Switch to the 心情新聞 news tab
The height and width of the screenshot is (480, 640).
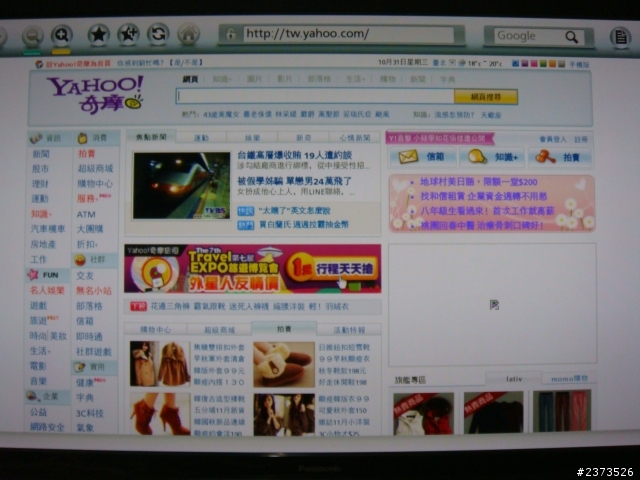[355, 138]
